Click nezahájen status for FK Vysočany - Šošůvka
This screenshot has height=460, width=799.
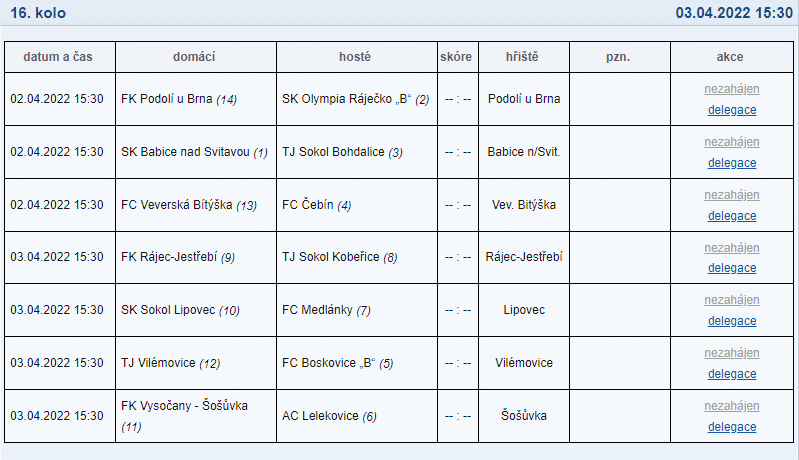point(732,406)
